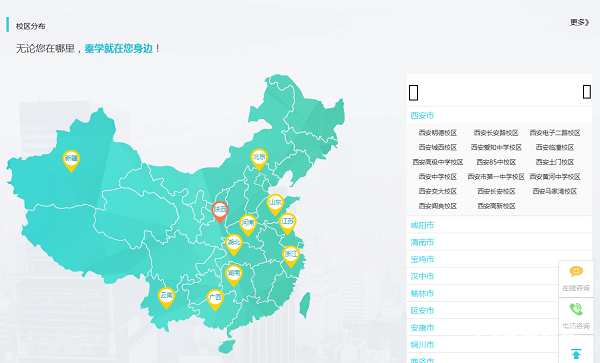Open 西安电子二路校区 campus link
Screen dimensions: 600x363
pos(554,133)
